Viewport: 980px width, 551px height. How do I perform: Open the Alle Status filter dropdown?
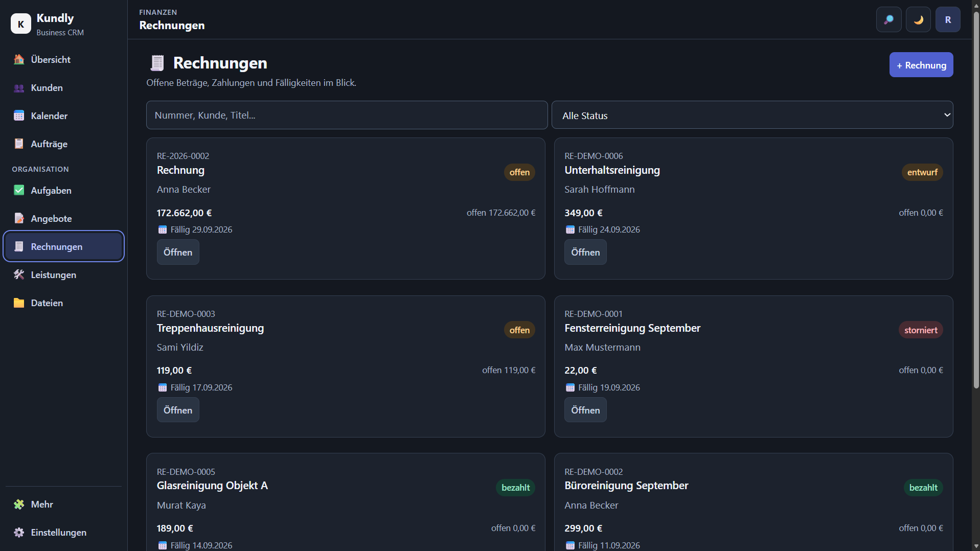tap(753, 115)
